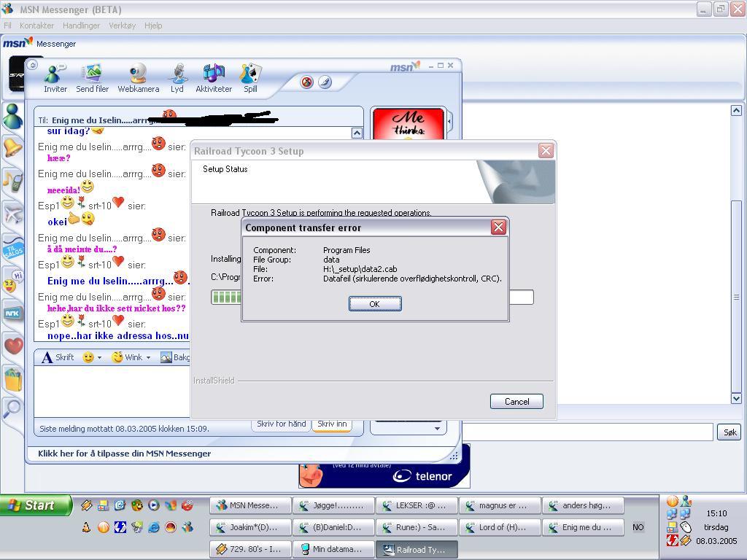Switch to Skriv inn tab
This screenshot has height=560, width=747.
pyautogui.click(x=332, y=424)
